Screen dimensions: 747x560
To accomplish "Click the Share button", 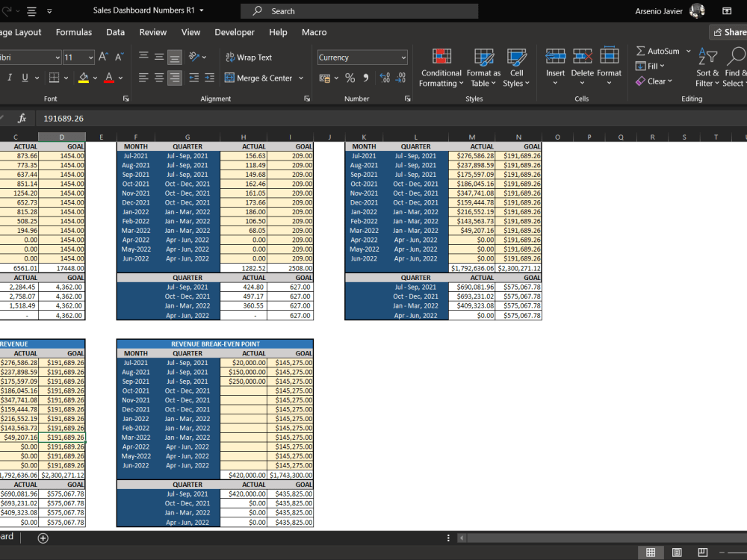I will tap(728, 32).
